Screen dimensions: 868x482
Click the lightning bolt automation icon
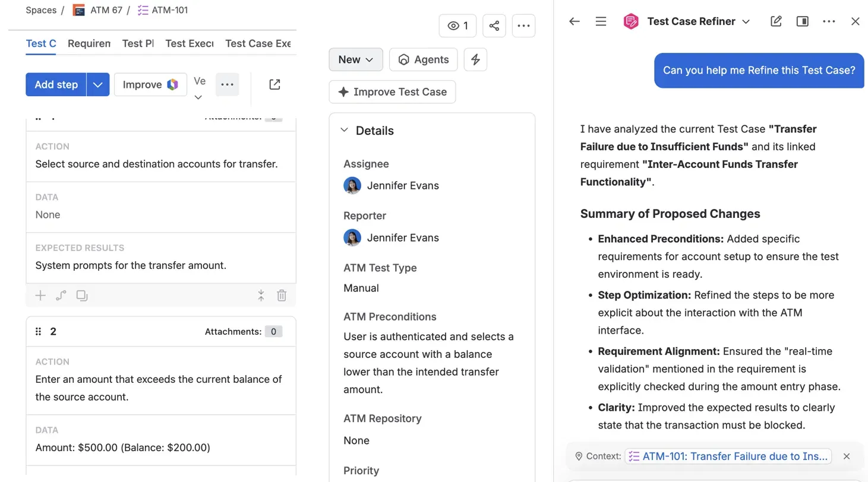click(x=475, y=59)
